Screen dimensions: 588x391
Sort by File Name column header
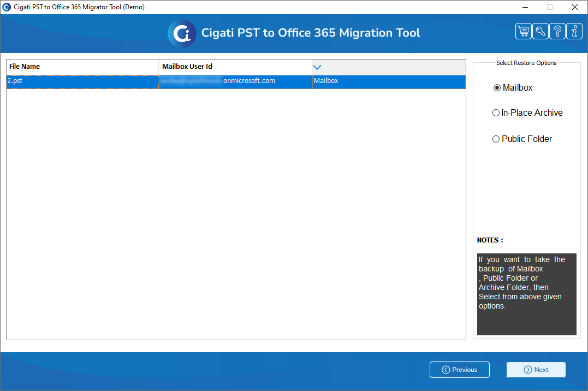click(x=82, y=67)
